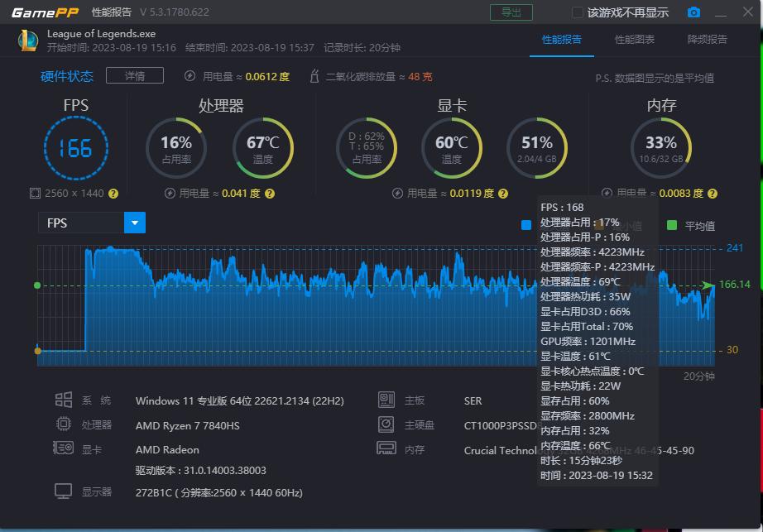This screenshot has width=763, height=532.
Task: Click the blue dropdown arrow next to FPS
Action: [135, 223]
